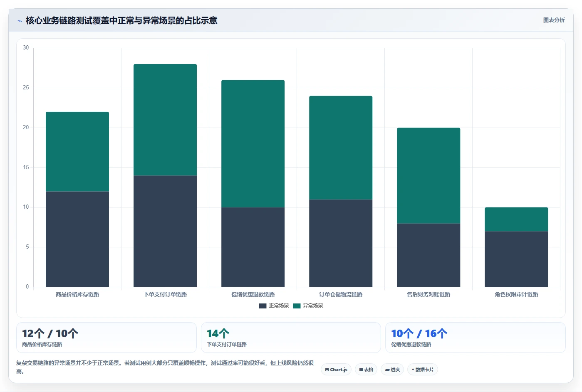Click the 促销优惠退款链路 x-axis label
This screenshot has height=392, width=582.
coord(253,294)
